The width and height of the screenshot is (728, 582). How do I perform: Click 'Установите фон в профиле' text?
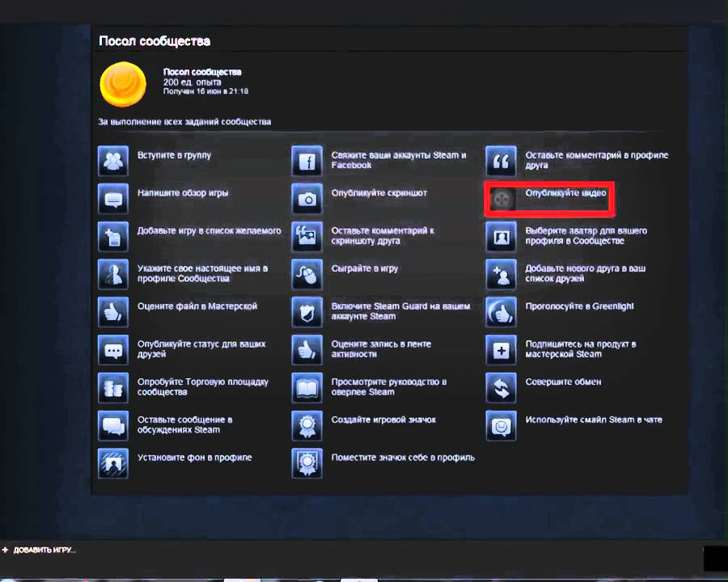click(194, 458)
